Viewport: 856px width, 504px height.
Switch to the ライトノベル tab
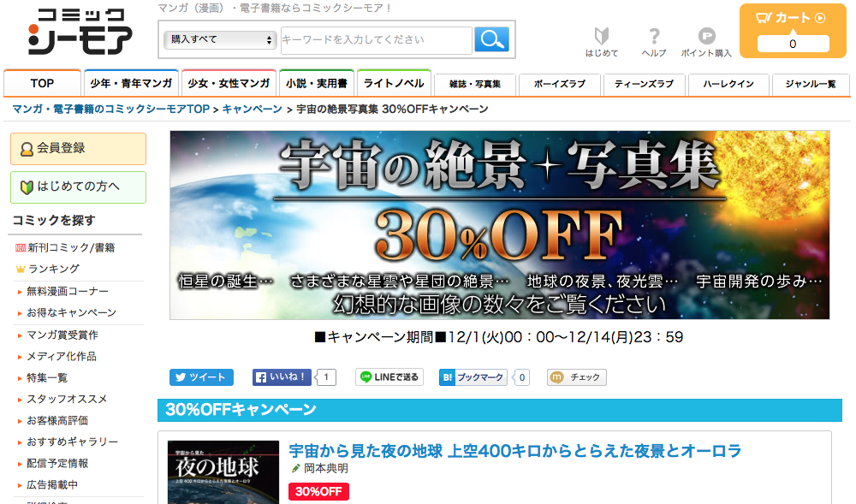[394, 83]
